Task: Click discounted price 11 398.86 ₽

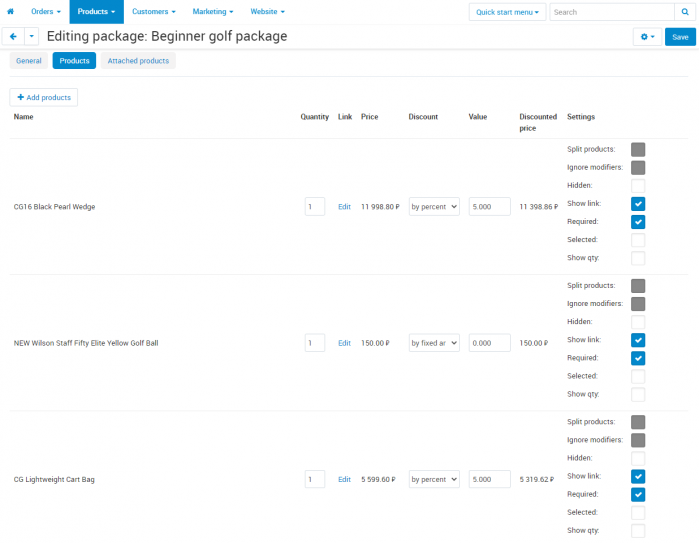Action: click(539, 207)
